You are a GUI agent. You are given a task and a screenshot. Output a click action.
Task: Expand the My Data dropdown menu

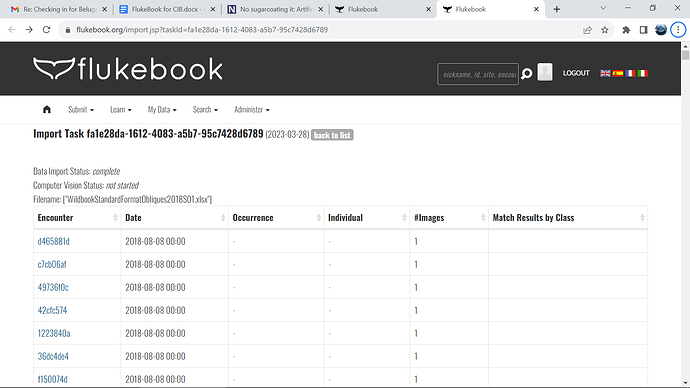coord(162,110)
